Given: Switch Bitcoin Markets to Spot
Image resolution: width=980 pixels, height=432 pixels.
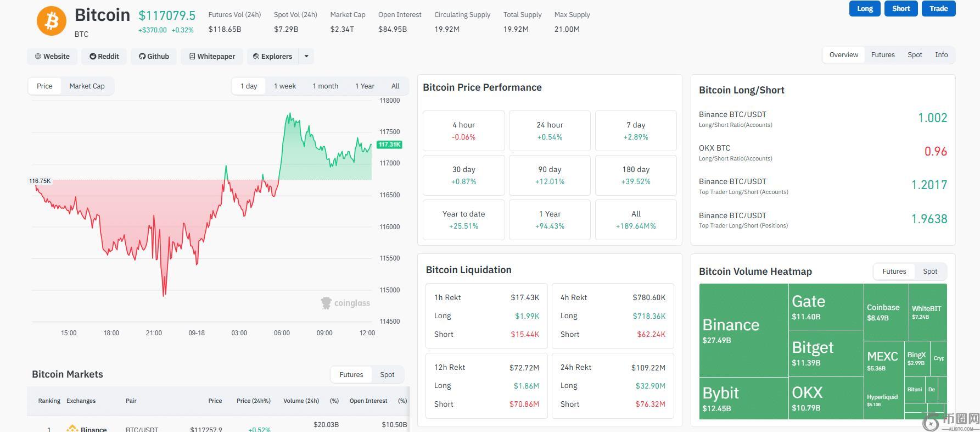Looking at the screenshot, I should point(387,374).
